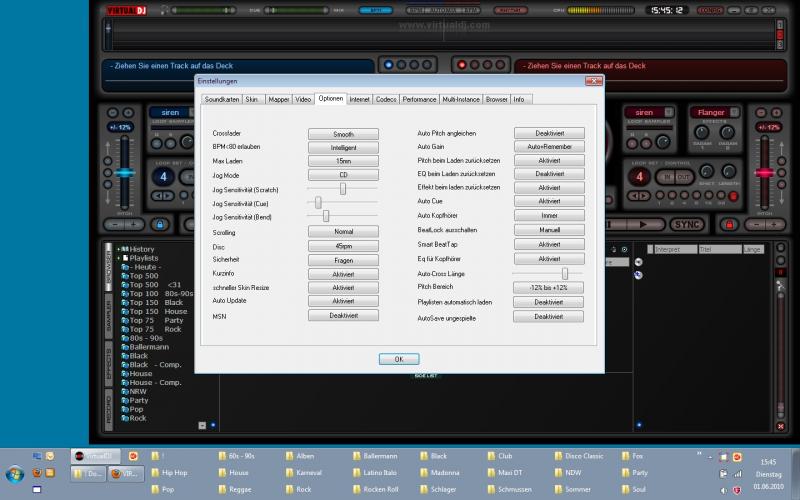Toggle Kurzinfo Aktiviert setting
The height and width of the screenshot is (500, 800).
tap(343, 274)
